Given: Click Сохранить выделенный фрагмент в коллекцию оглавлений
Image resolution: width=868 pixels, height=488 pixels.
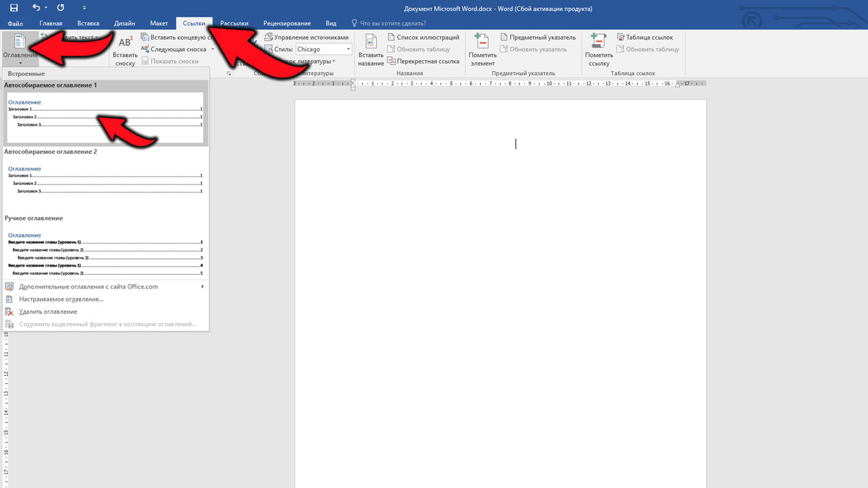Looking at the screenshot, I should click(x=105, y=324).
